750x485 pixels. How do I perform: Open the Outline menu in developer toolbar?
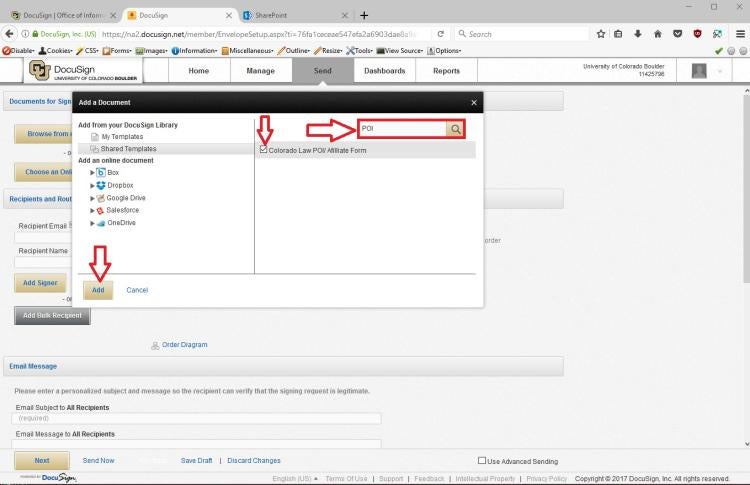pyautogui.click(x=294, y=51)
